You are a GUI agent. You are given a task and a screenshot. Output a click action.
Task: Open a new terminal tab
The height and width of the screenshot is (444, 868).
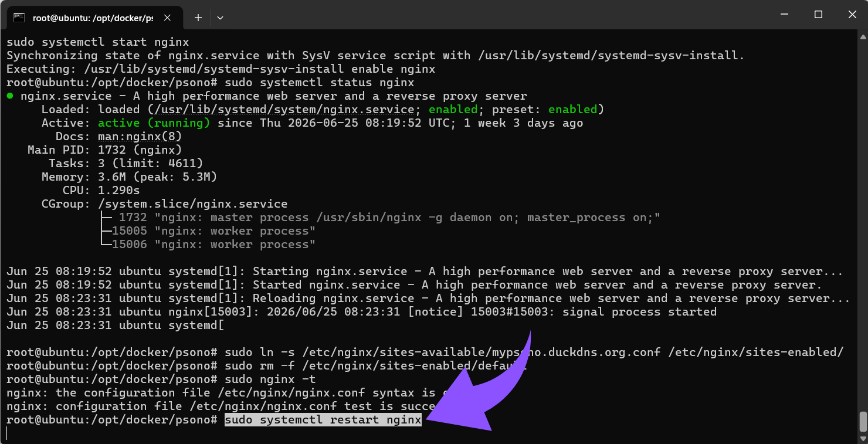point(198,18)
